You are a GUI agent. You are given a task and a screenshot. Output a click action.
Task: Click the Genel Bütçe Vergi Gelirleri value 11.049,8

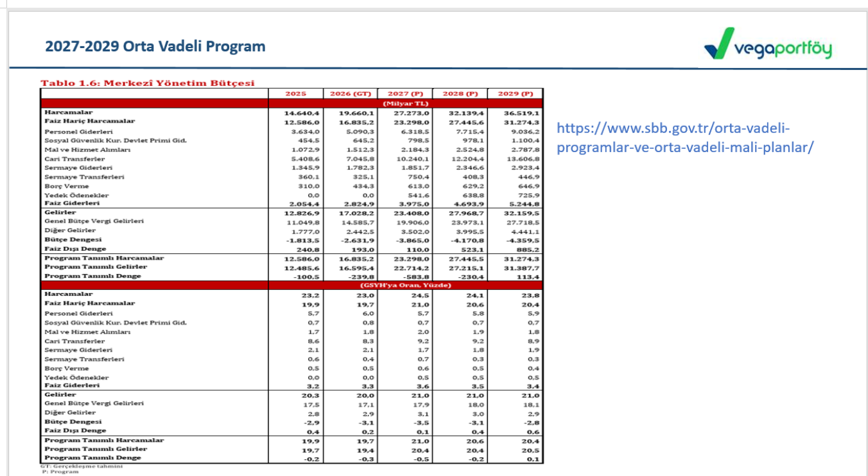click(x=303, y=221)
